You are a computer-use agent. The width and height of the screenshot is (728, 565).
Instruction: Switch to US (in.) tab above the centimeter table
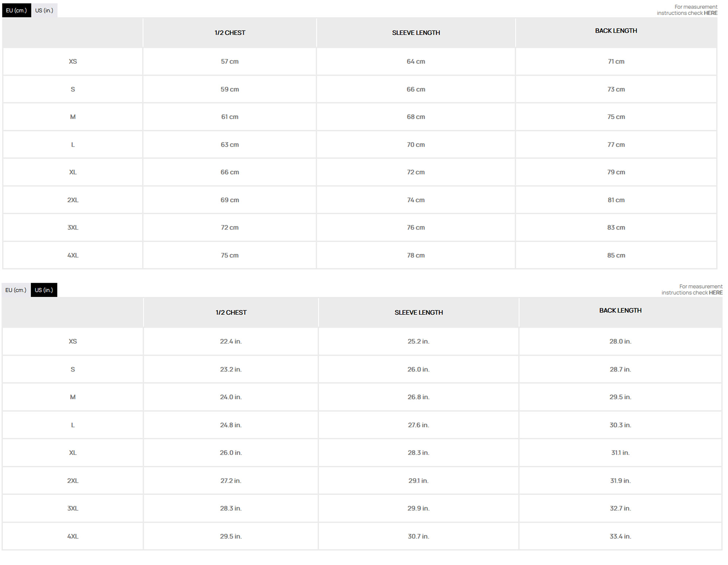(44, 11)
